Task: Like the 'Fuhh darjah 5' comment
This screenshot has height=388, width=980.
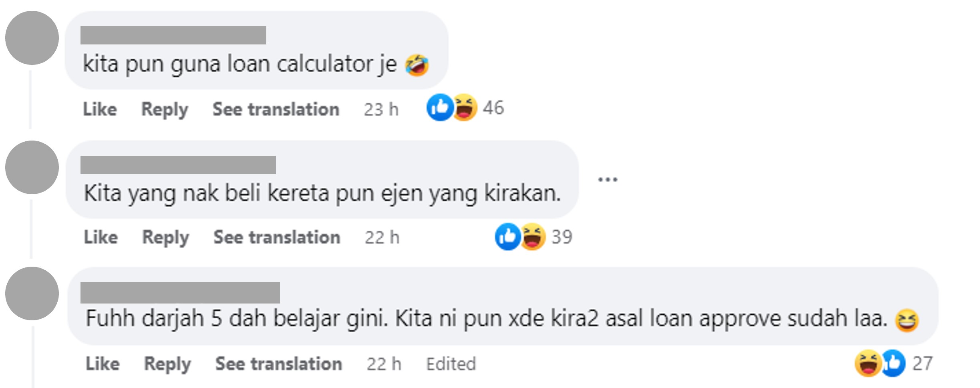Action: [x=103, y=364]
